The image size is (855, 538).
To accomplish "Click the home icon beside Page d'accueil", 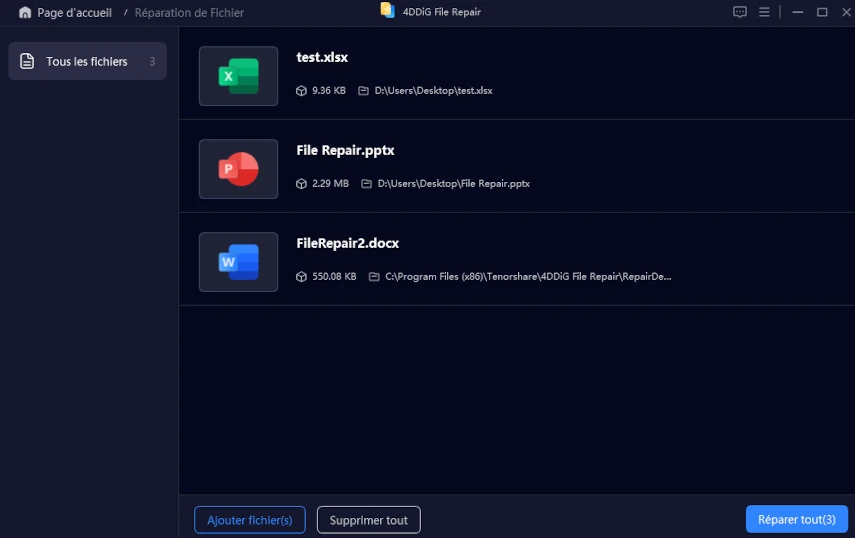I will coord(25,13).
